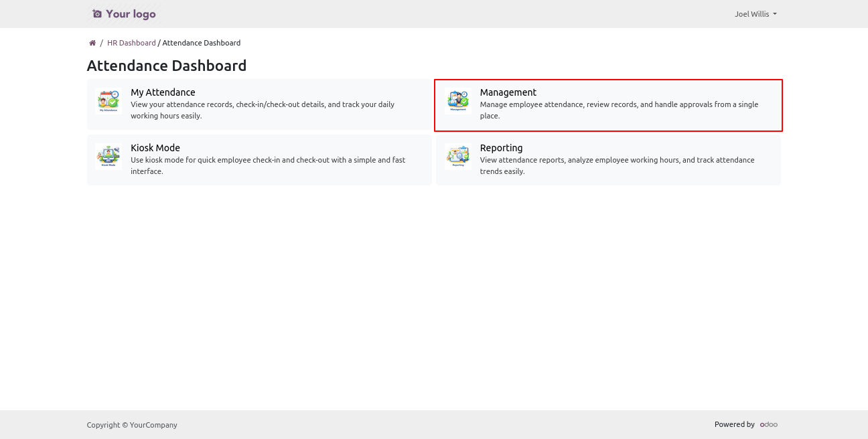Click the Kiosk Mode card icon
The width and height of the screenshot is (868, 439).
coord(108,156)
